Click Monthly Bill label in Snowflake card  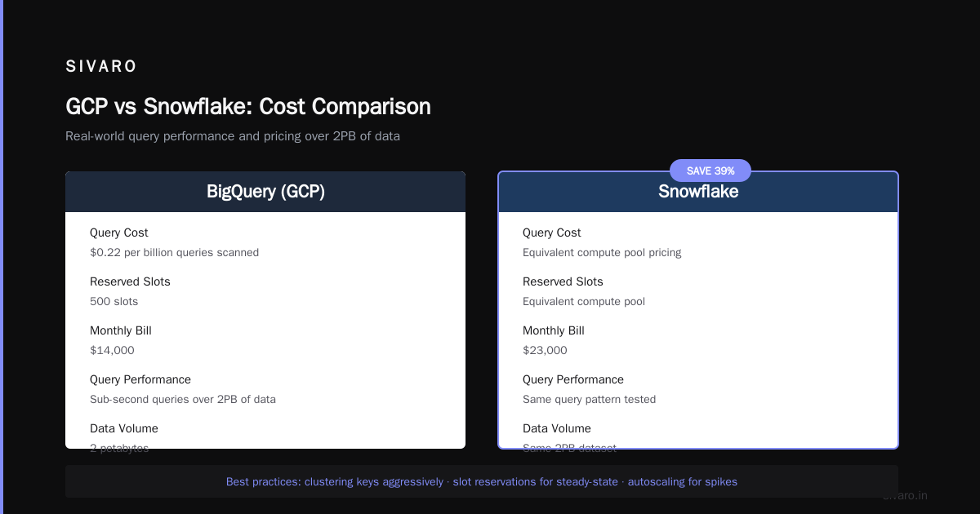(x=554, y=330)
